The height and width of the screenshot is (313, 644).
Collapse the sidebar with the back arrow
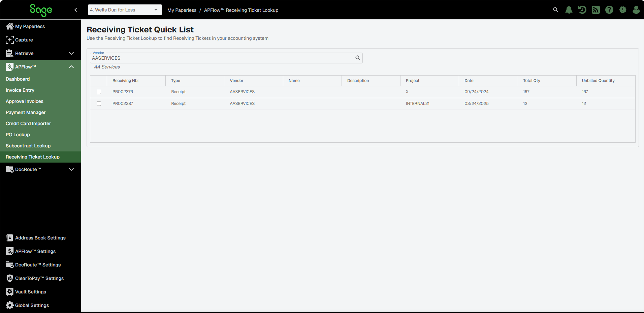pos(76,10)
